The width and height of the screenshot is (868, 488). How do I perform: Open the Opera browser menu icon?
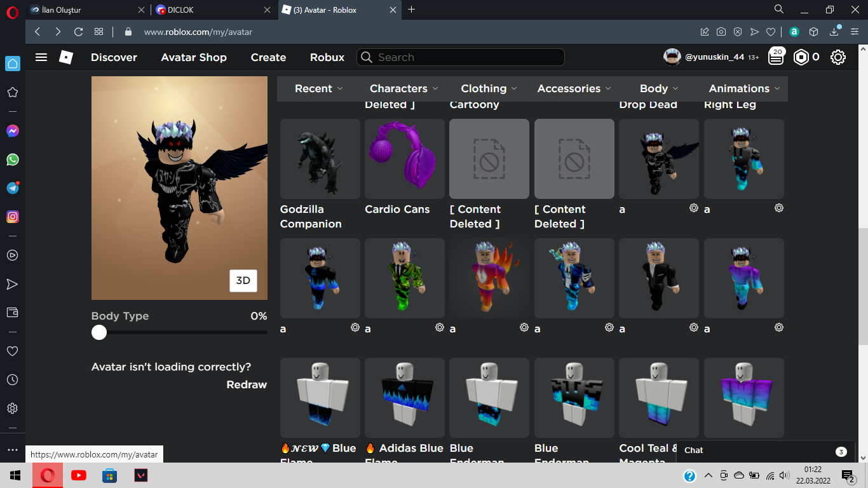[13, 11]
